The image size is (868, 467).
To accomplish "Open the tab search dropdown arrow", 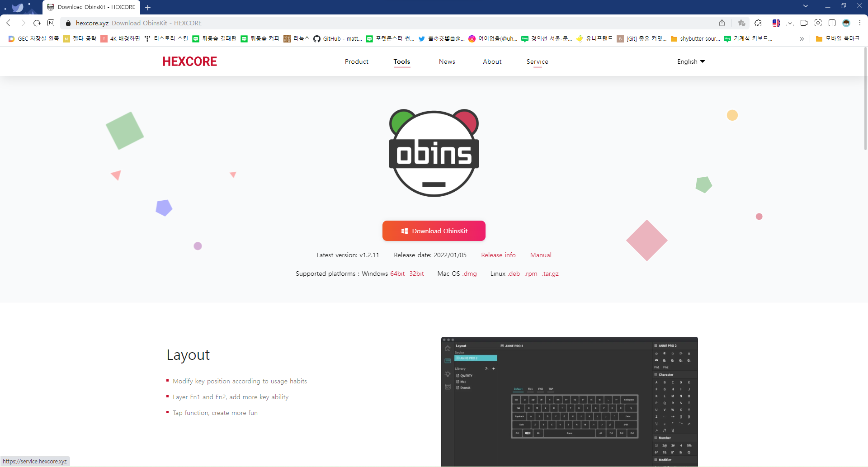I will [806, 6].
